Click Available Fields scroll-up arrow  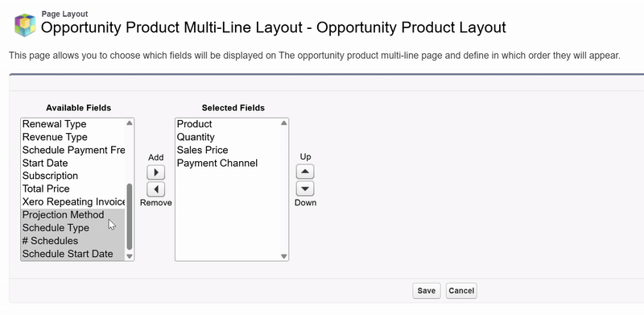coord(130,123)
